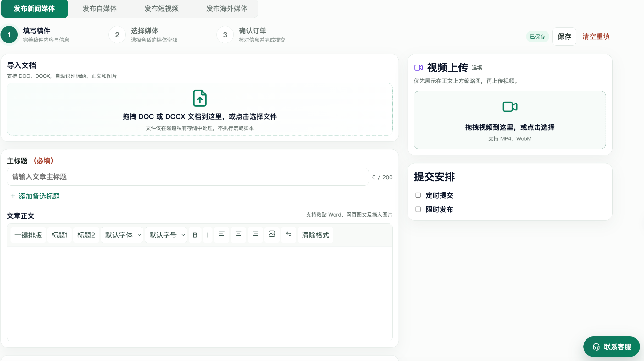Click the video camera upload icon
The width and height of the screenshot is (644, 361).
coord(510,107)
